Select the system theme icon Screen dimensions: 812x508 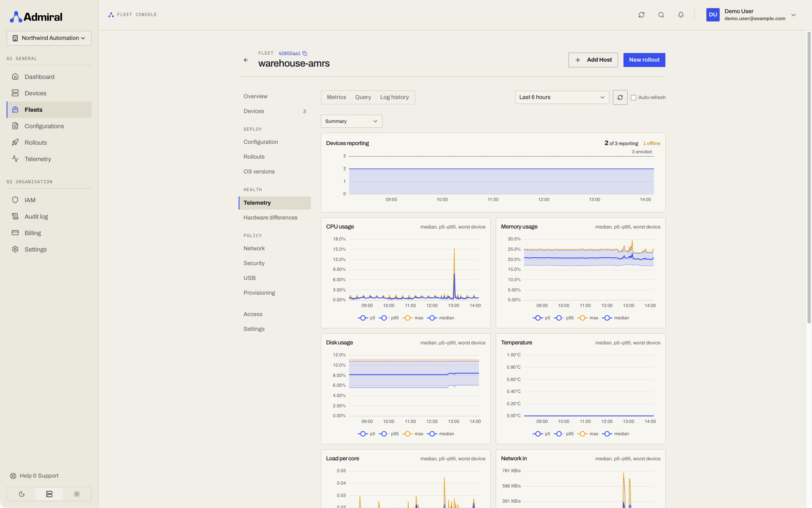(x=49, y=494)
